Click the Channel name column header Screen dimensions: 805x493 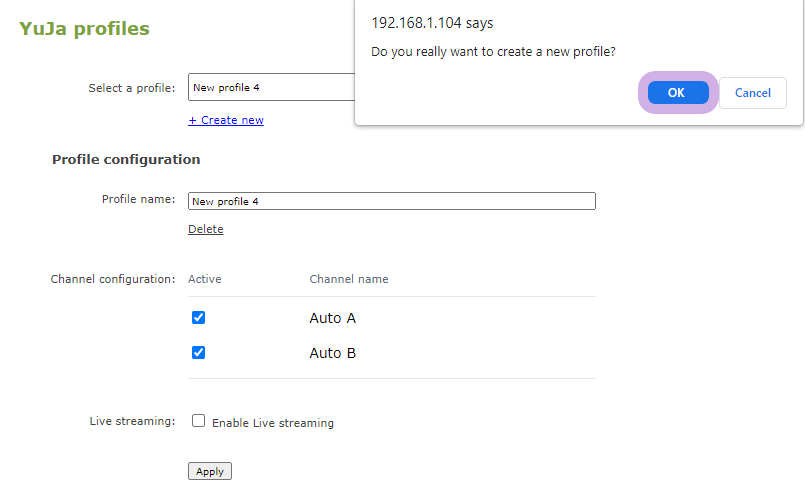coord(349,279)
